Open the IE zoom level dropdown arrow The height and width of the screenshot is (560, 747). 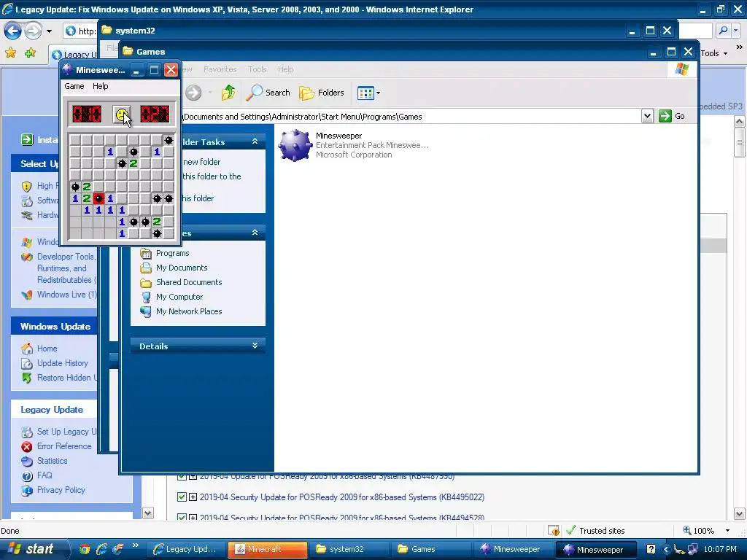(x=727, y=531)
